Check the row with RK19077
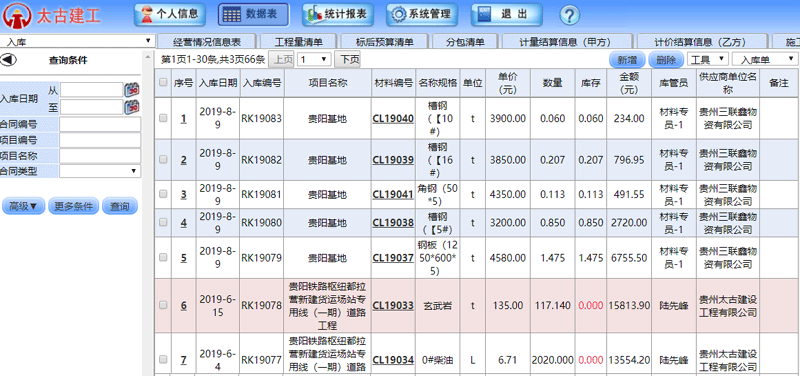Image resolution: width=800 pixels, height=376 pixels. 163,359
